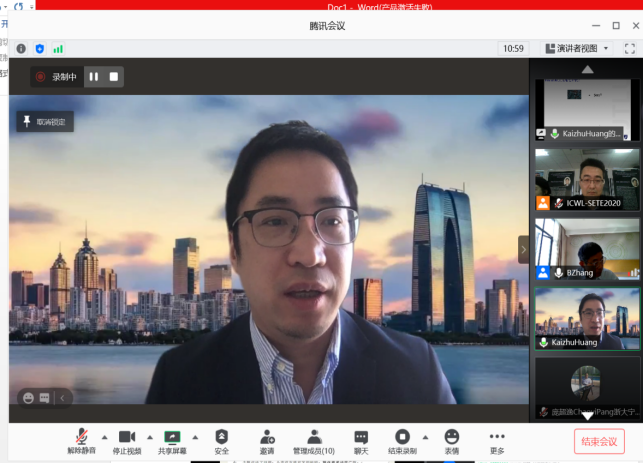Open the chat panel
643x463 pixels.
[361, 437]
